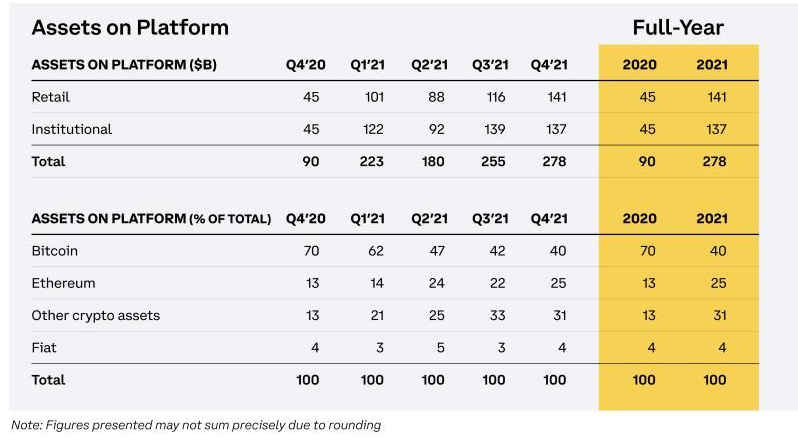Image resolution: width=798 pixels, height=448 pixels.
Task: Select the Q1'21 total value 223
Action: point(370,161)
